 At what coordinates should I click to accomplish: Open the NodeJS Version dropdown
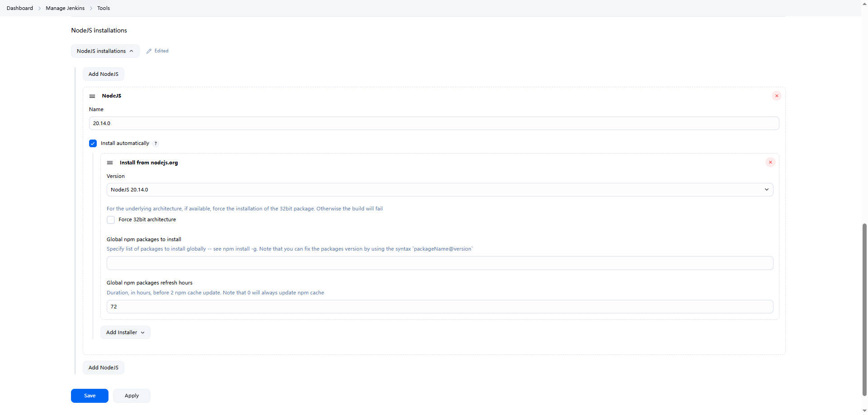click(439, 190)
